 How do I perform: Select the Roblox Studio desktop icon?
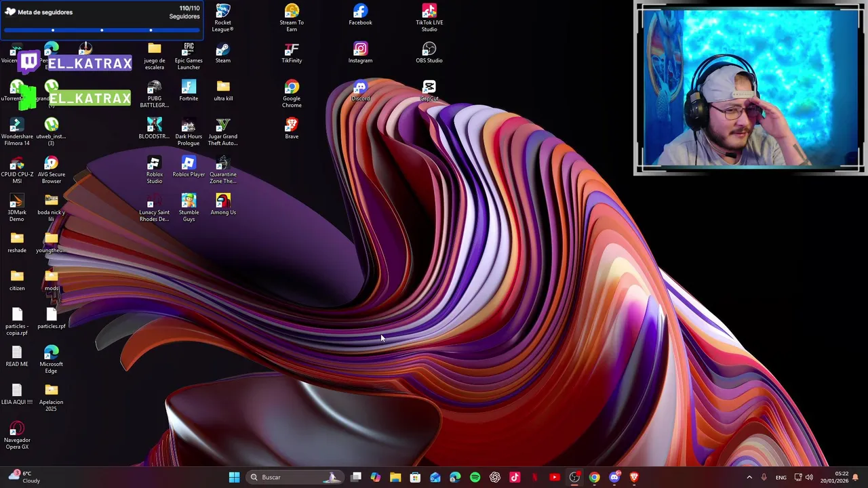click(154, 169)
